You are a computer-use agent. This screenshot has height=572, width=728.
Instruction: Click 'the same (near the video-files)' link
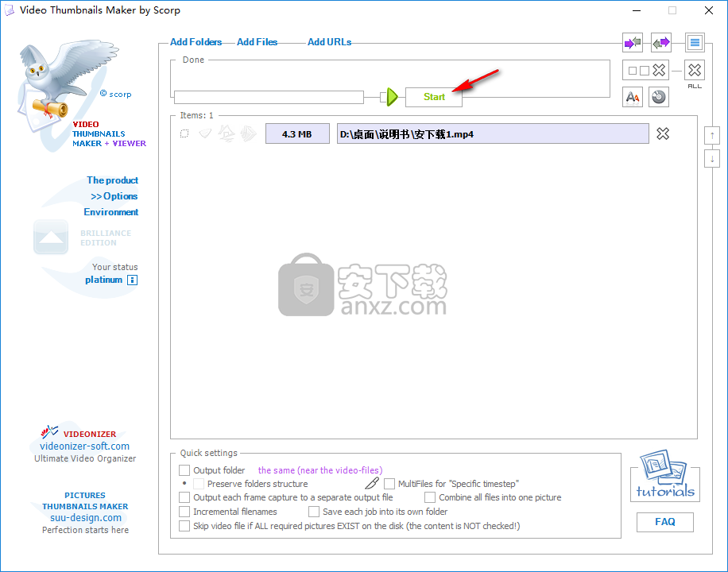(320, 470)
